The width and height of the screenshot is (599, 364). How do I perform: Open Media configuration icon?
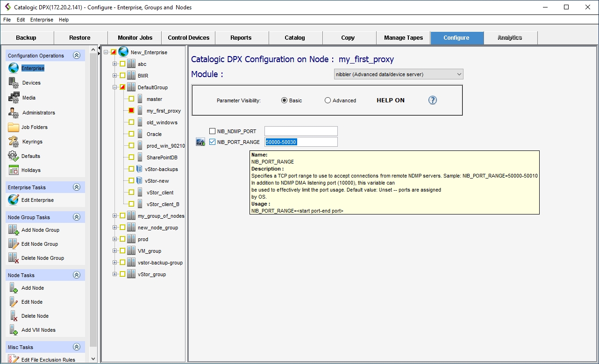pos(14,98)
